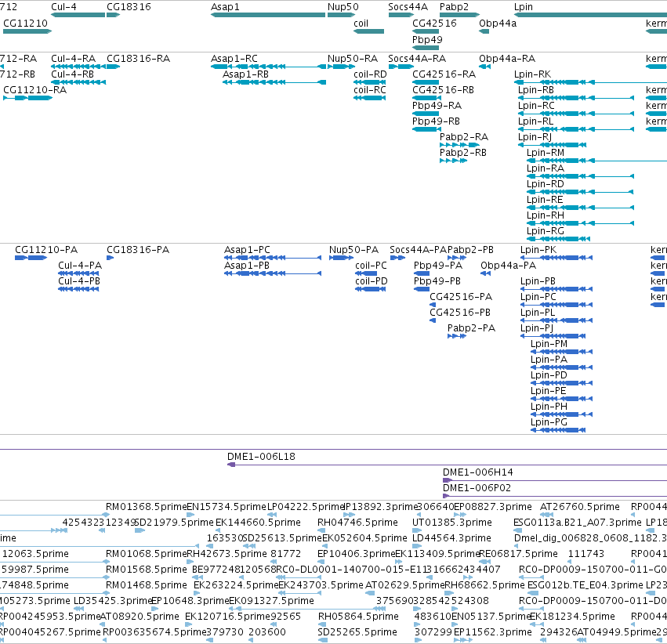
Task: Click protein Lpin-PM
Action: pyautogui.click(x=561, y=352)
